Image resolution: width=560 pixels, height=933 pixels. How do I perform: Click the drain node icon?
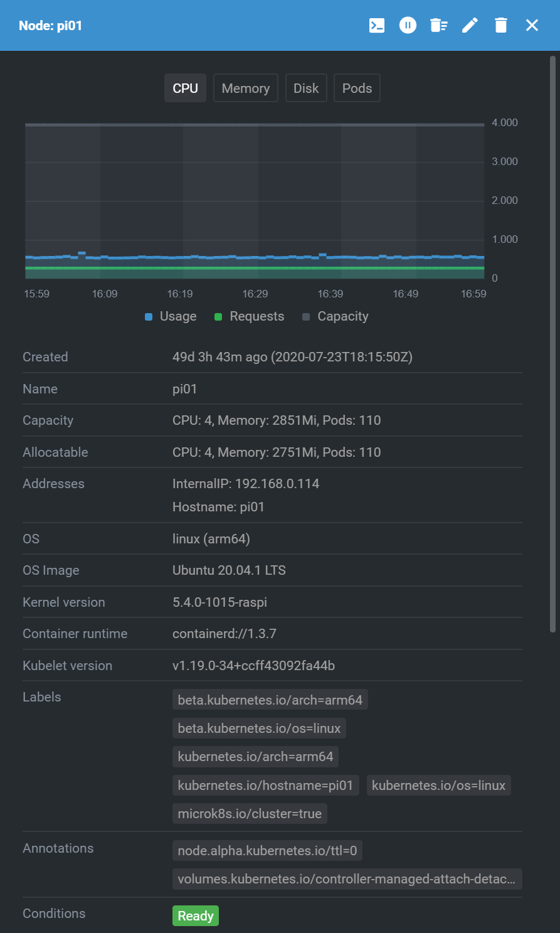click(438, 25)
